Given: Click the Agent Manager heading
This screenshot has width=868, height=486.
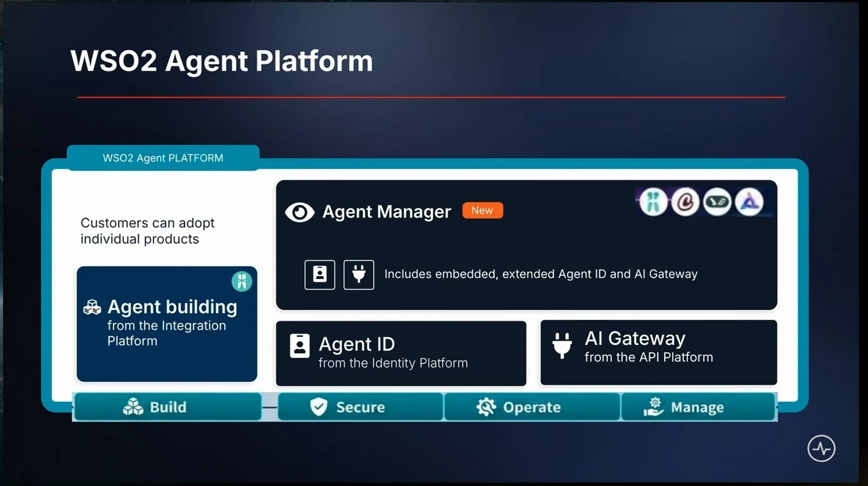Looking at the screenshot, I should coord(386,212).
